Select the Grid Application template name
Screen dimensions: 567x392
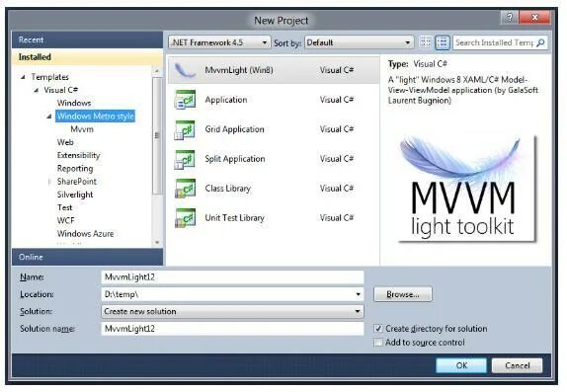tap(235, 129)
